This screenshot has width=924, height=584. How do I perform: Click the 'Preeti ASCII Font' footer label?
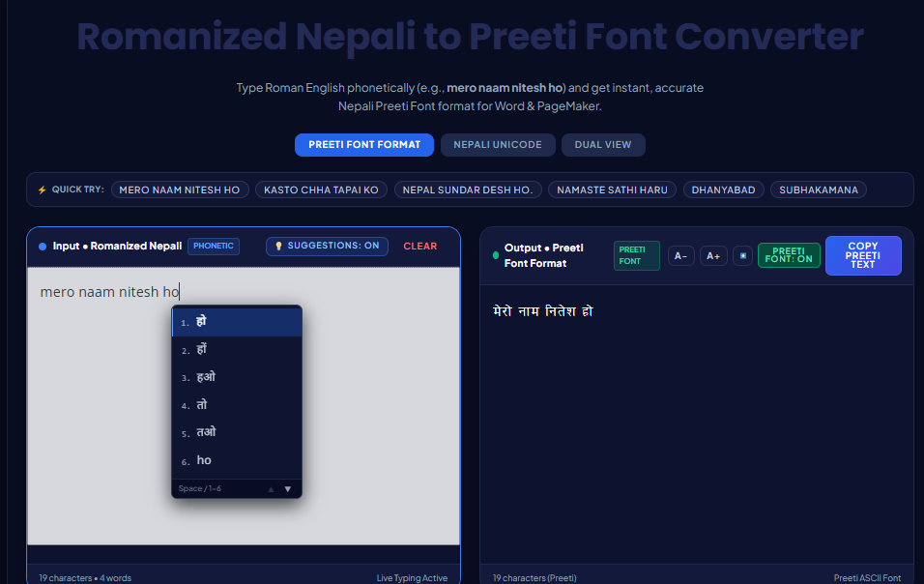(867, 578)
